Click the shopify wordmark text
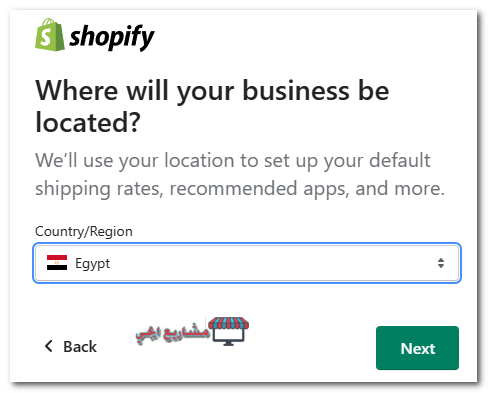 (x=112, y=37)
